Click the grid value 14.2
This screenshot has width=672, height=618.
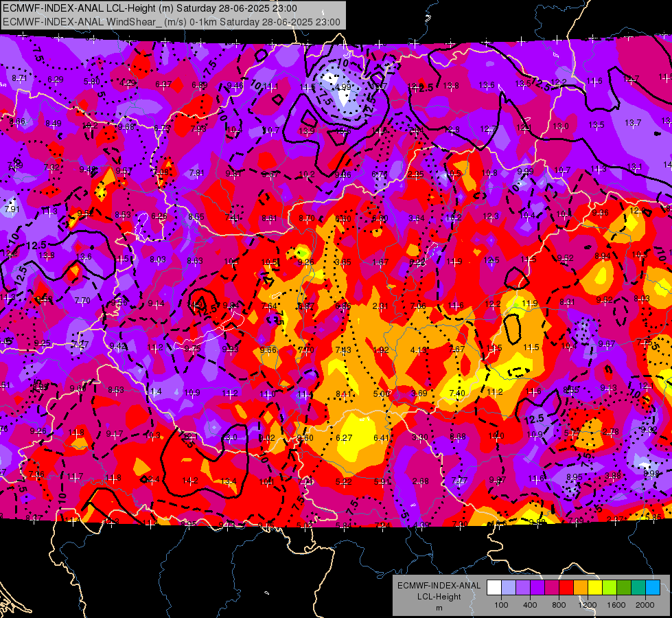pyautogui.click(x=190, y=481)
